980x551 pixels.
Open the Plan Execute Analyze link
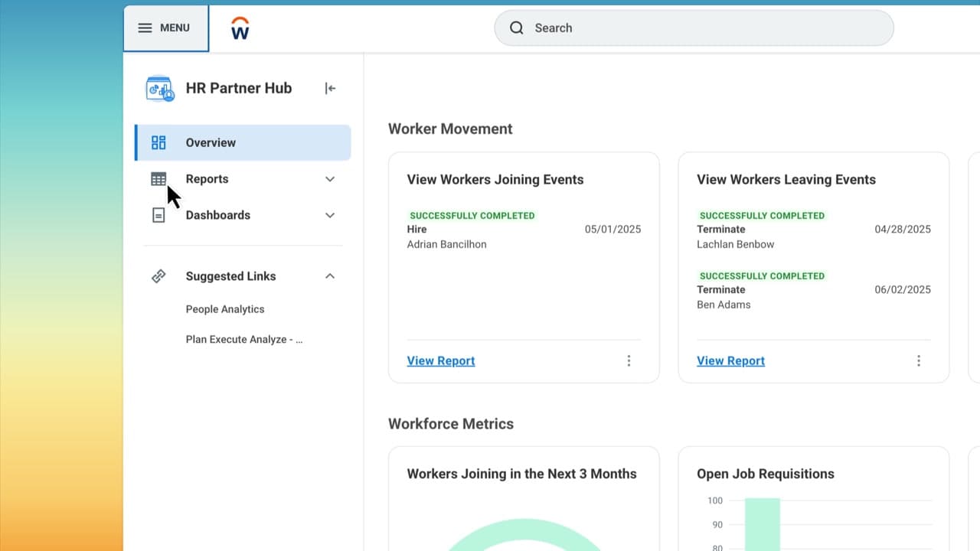(x=244, y=339)
